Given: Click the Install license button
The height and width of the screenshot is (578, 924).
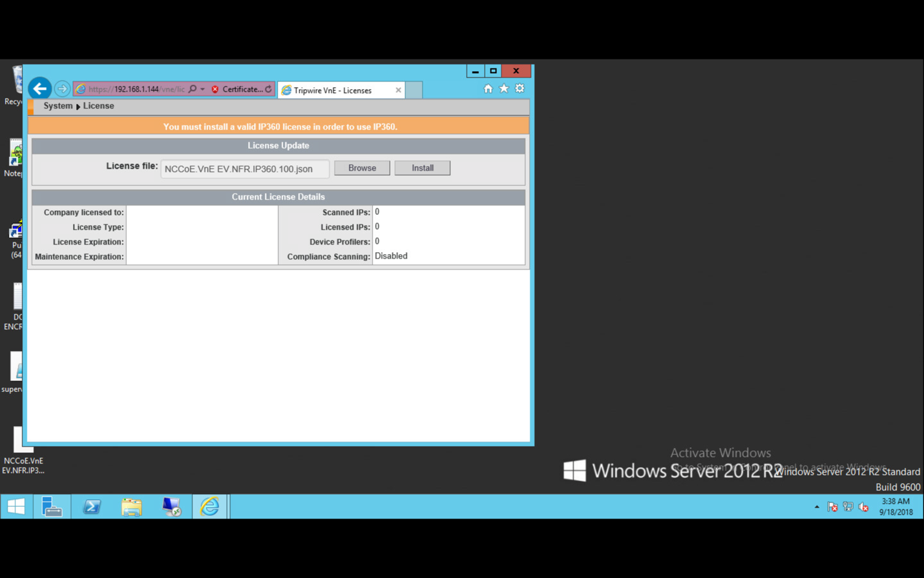Looking at the screenshot, I should pos(423,168).
